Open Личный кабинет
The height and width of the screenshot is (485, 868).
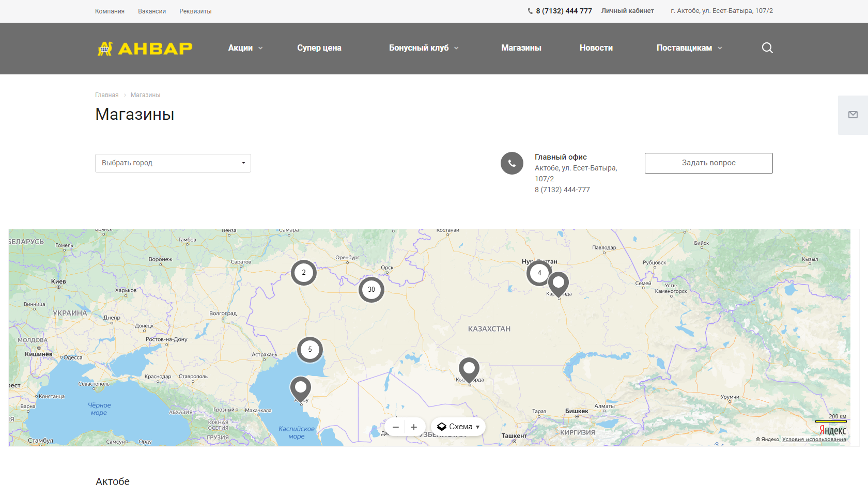pos(628,11)
